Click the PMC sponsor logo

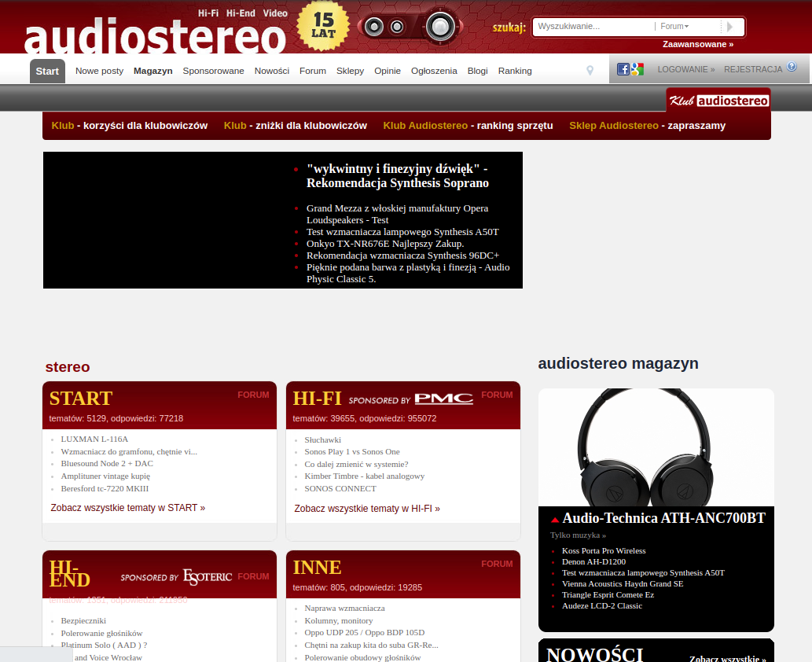tap(444, 399)
